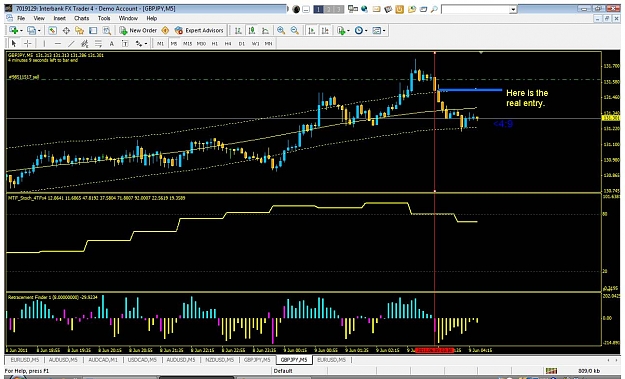Click the title bar search input field
This screenshot has height=379, width=625.
(x=476, y=9)
